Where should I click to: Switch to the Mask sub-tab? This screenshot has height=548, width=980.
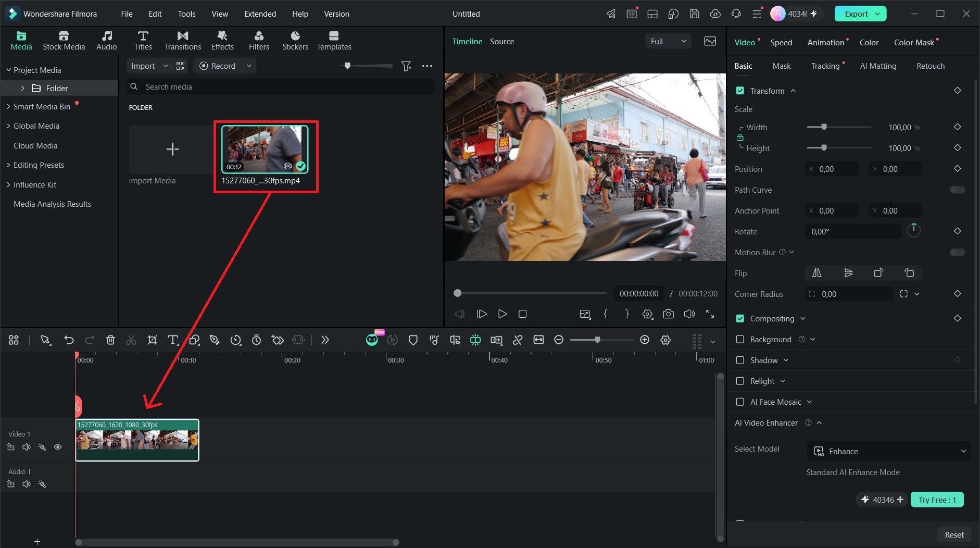[781, 66]
